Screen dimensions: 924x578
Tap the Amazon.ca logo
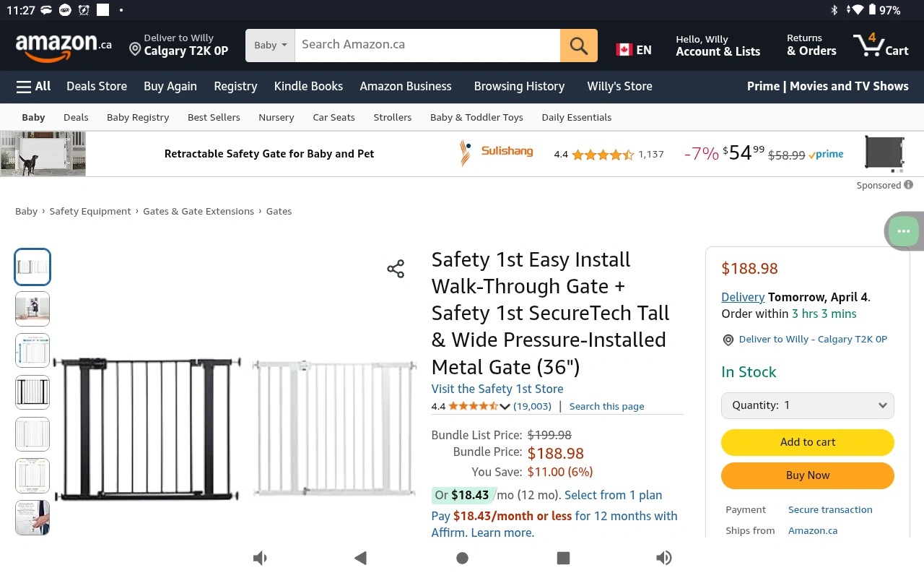click(64, 46)
